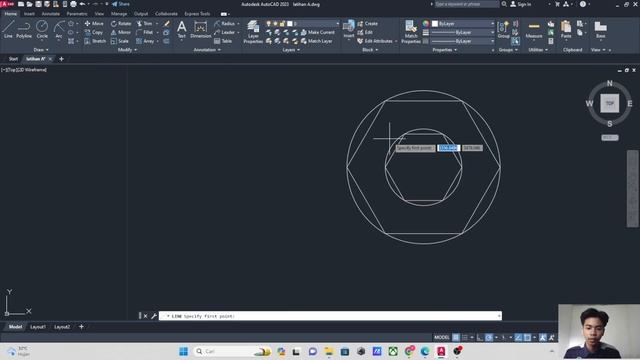Image resolution: width=640 pixels, height=360 pixels.
Task: Click Match Properties tool
Action: pyautogui.click(x=411, y=32)
